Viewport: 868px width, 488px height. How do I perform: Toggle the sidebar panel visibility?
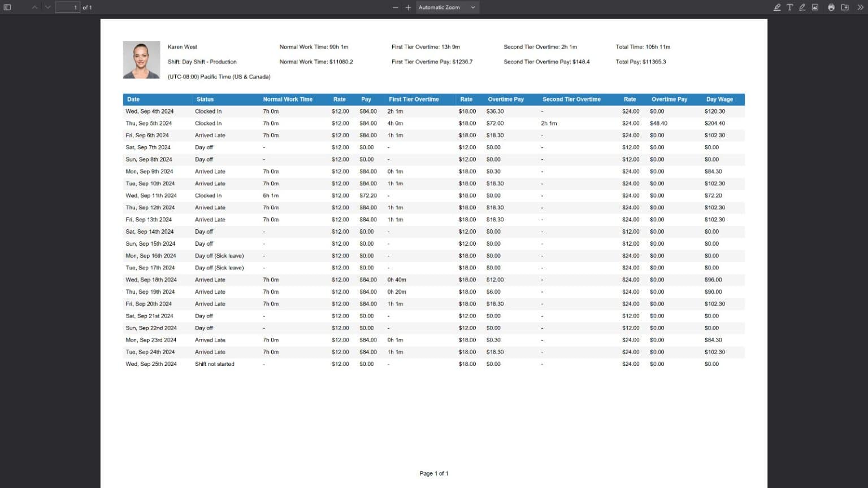click(7, 7)
